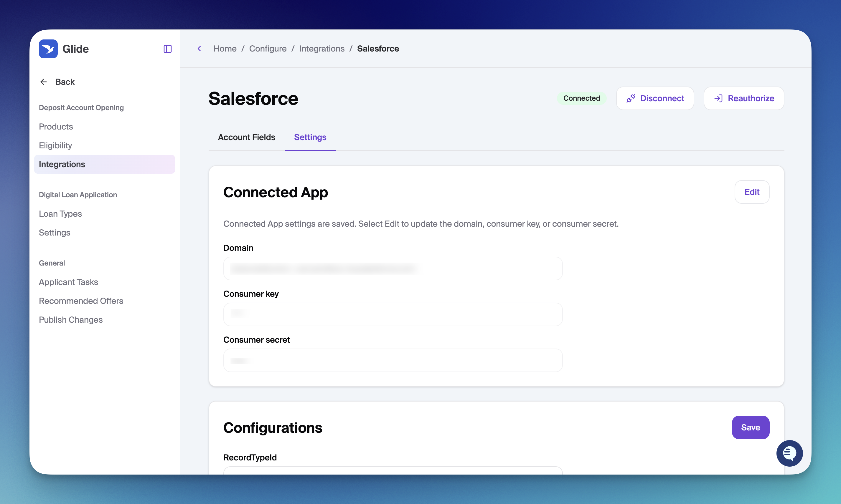841x504 pixels.
Task: Click the Consumer key input field
Action: (393, 314)
